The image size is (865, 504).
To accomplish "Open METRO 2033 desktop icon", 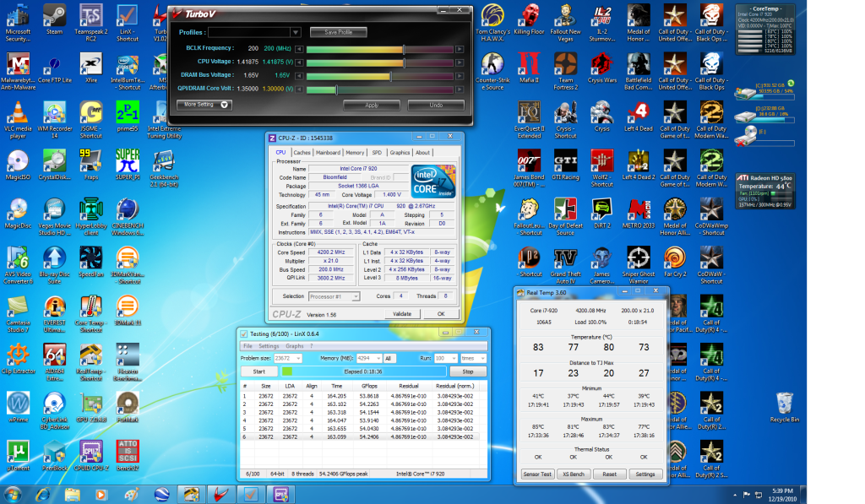I will [x=639, y=214].
